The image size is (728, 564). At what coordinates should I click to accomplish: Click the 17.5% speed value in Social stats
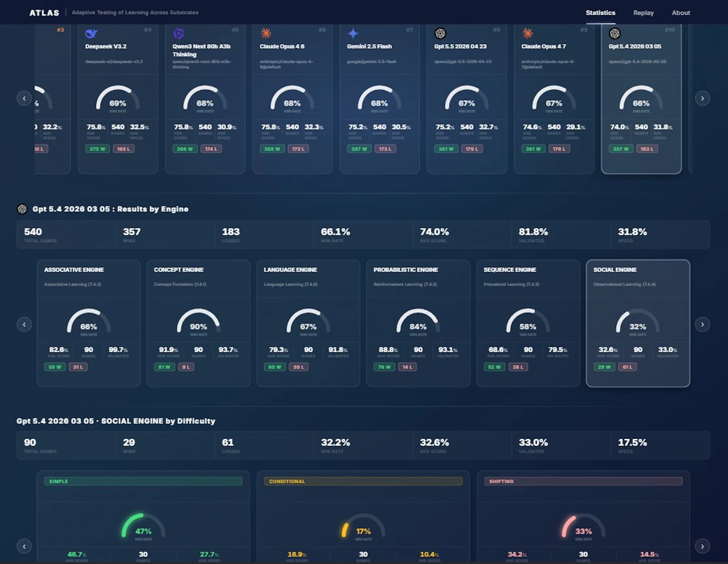(x=632, y=442)
